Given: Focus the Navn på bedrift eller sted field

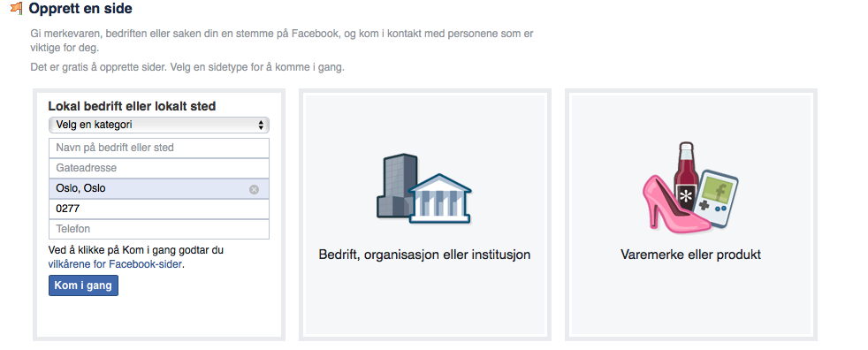Looking at the screenshot, I should pyautogui.click(x=159, y=148).
